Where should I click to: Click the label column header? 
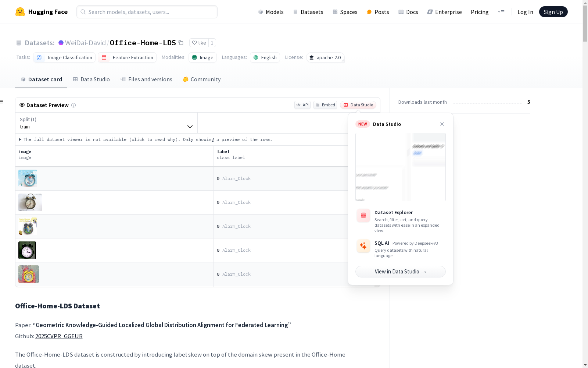pyautogui.click(x=281, y=156)
